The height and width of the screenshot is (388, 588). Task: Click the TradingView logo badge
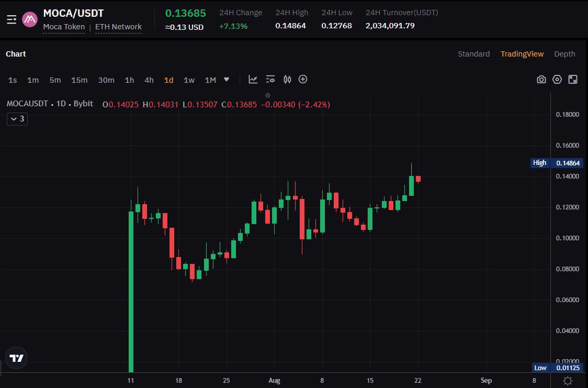click(x=17, y=358)
